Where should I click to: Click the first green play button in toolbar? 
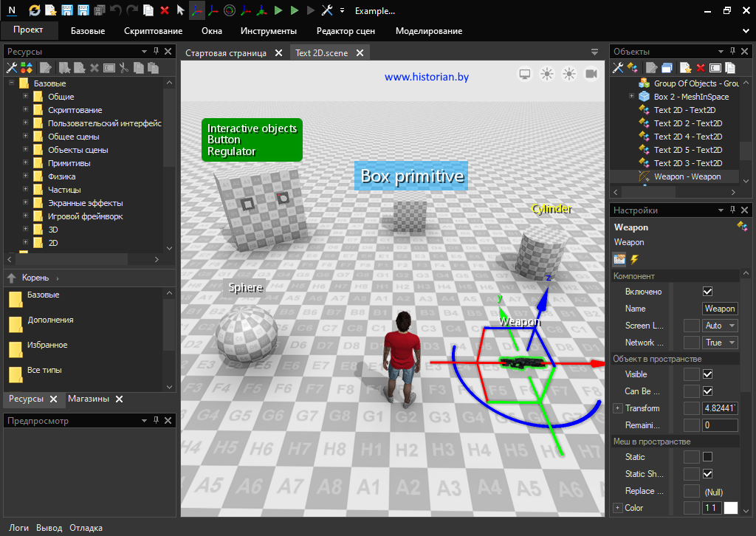278,10
